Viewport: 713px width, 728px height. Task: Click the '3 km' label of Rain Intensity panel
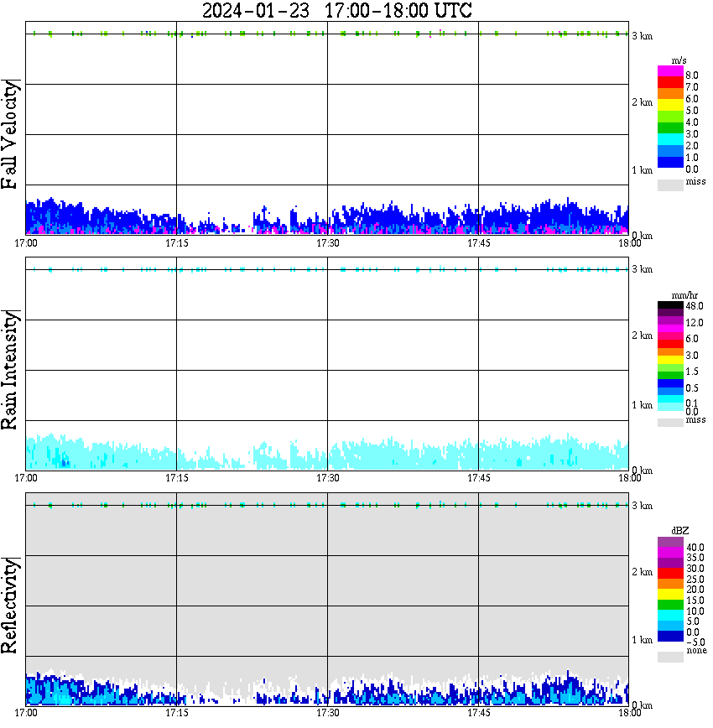coord(643,269)
